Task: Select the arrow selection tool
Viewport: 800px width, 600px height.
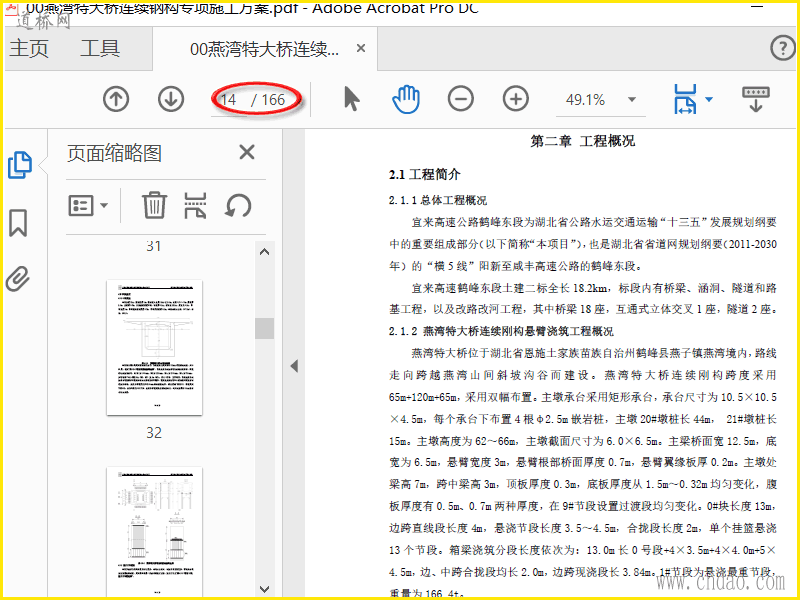Action: (352, 99)
